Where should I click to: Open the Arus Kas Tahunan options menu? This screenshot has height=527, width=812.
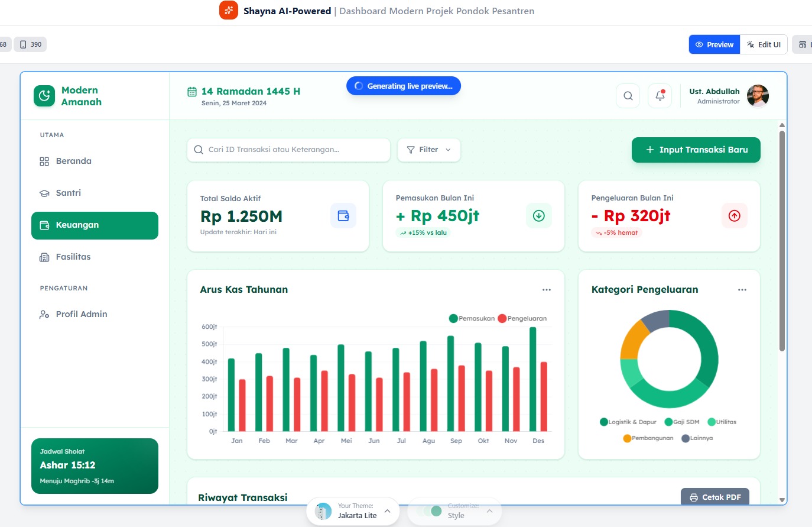point(546,289)
